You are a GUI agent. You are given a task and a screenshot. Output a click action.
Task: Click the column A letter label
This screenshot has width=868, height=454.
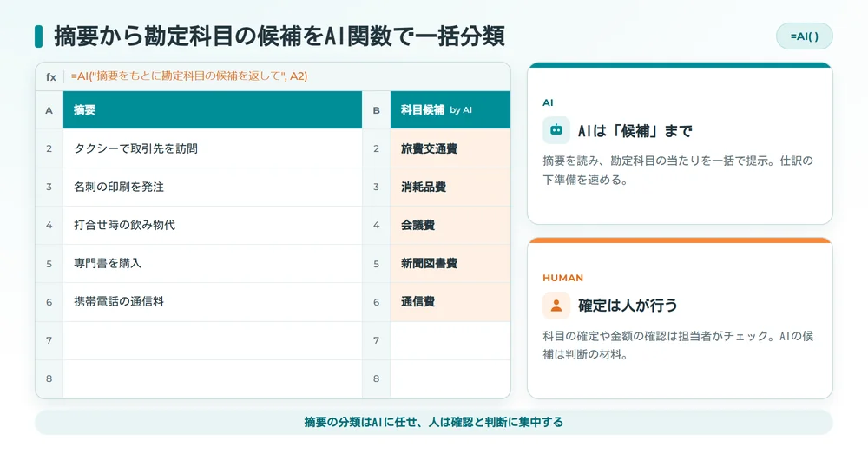pos(49,110)
